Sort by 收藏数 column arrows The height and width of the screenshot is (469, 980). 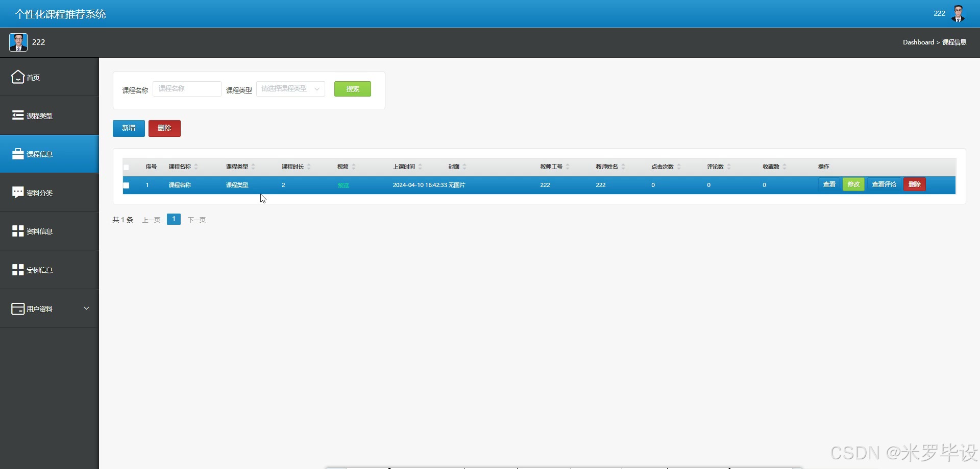pyautogui.click(x=785, y=167)
